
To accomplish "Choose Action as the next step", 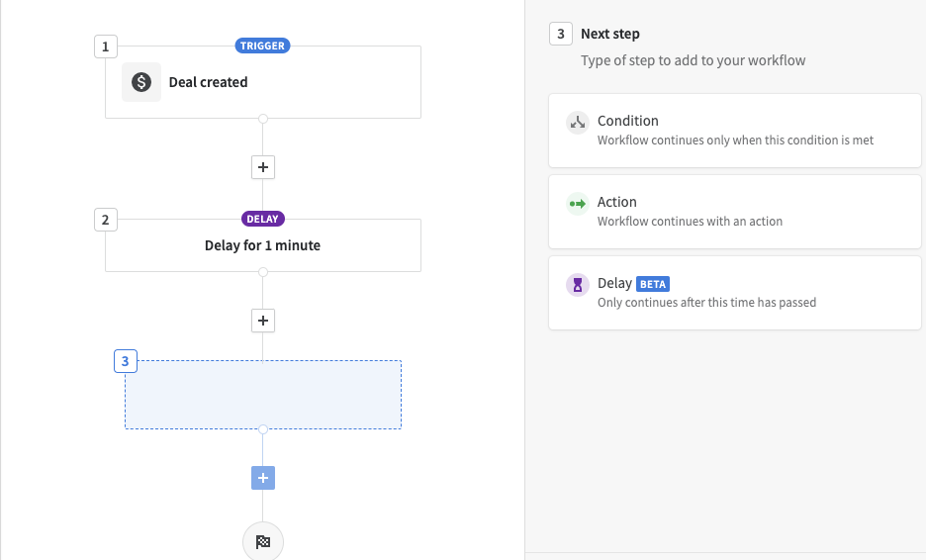I will [x=735, y=212].
